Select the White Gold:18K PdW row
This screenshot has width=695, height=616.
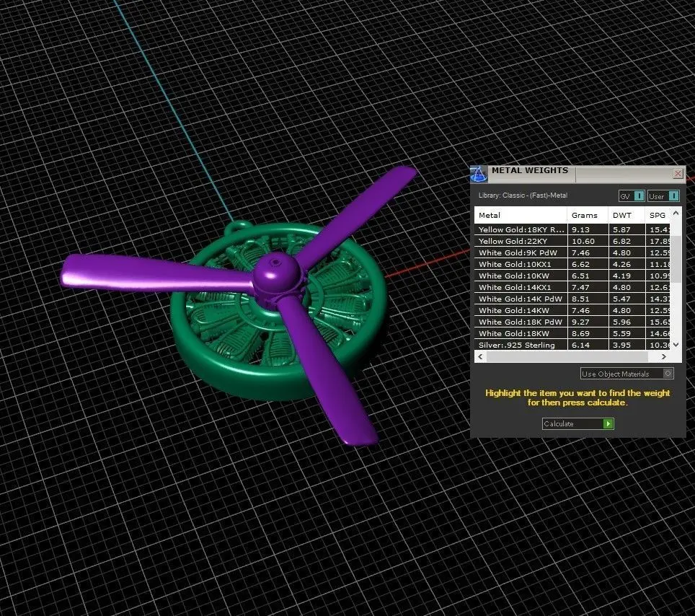(x=572, y=322)
